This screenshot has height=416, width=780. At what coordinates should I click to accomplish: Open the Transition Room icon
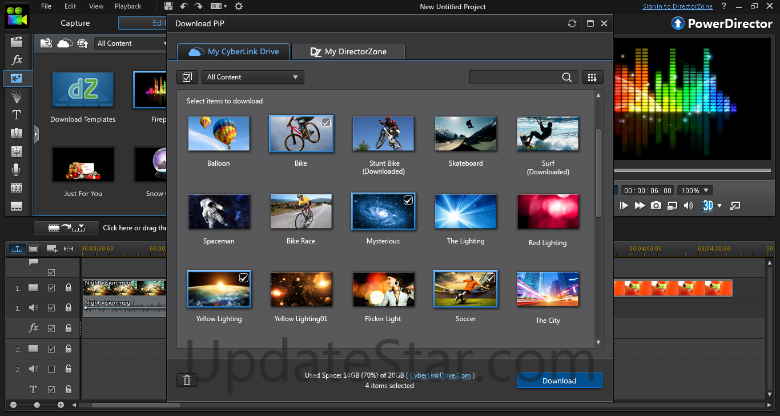coord(16,133)
